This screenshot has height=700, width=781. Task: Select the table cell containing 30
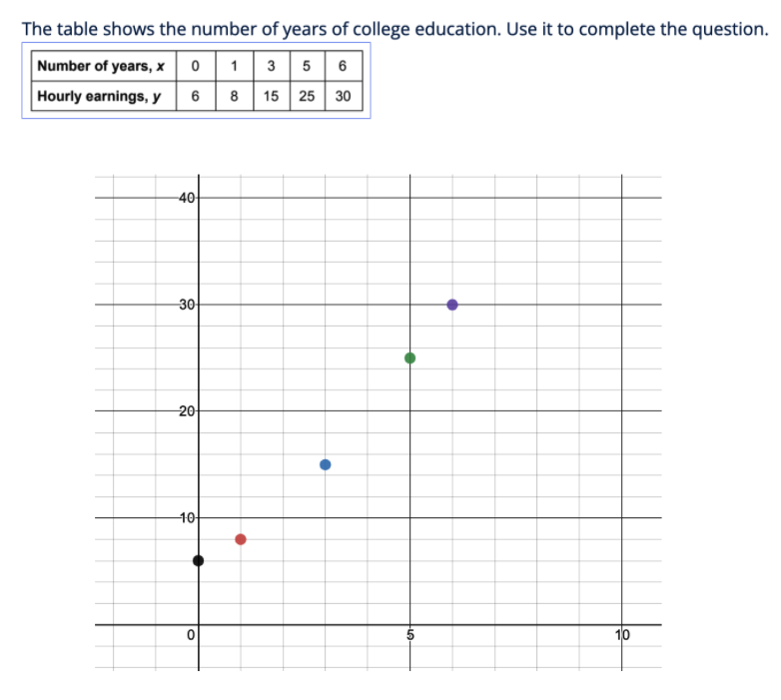coord(343,97)
